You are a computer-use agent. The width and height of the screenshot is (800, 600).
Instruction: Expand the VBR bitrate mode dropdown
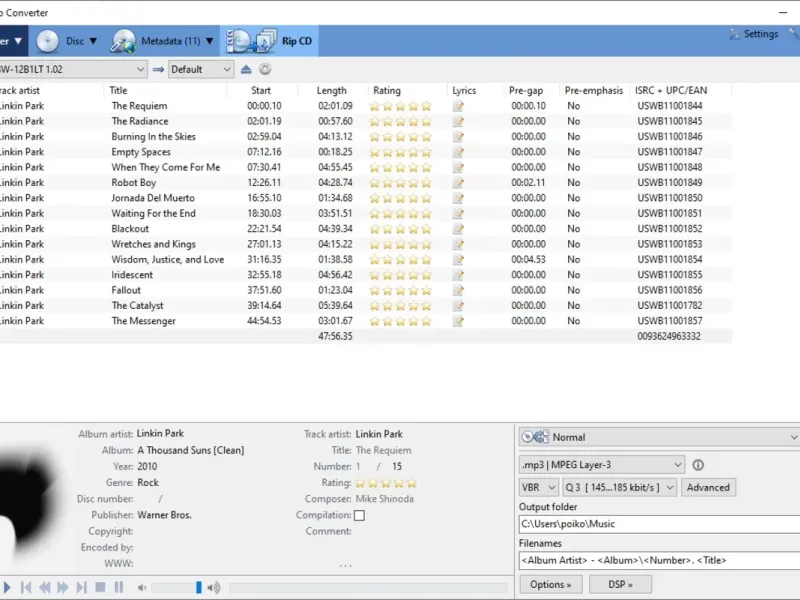(538, 487)
